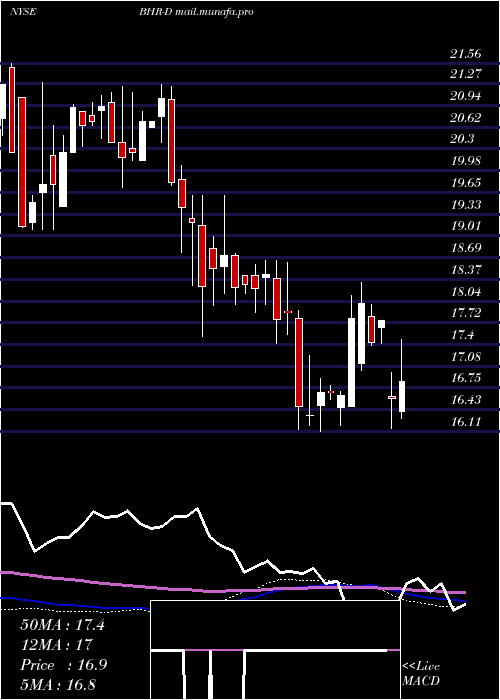
Task: Click the 5MA : 16.8 readout
Action: click(x=58, y=684)
